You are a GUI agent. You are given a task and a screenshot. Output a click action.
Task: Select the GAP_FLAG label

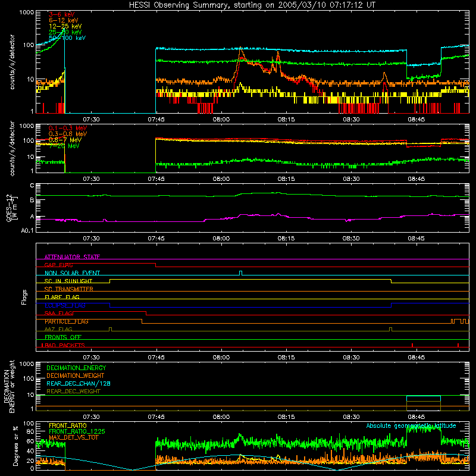58,265
